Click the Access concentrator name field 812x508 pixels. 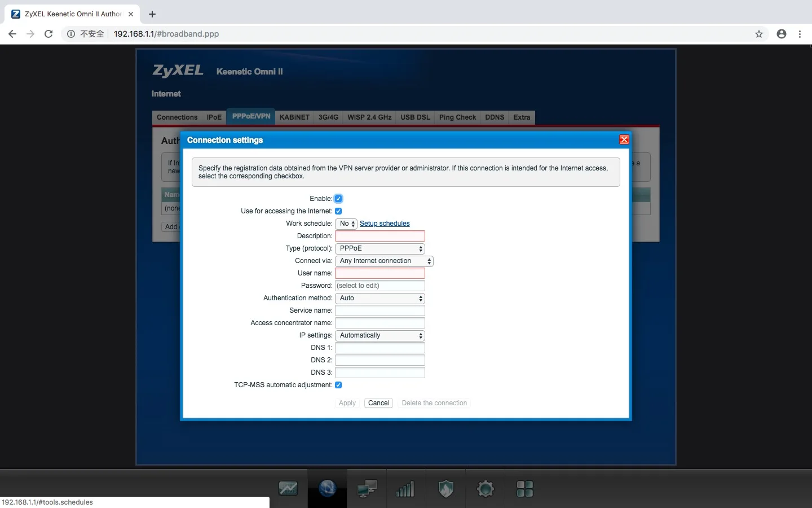click(x=380, y=323)
